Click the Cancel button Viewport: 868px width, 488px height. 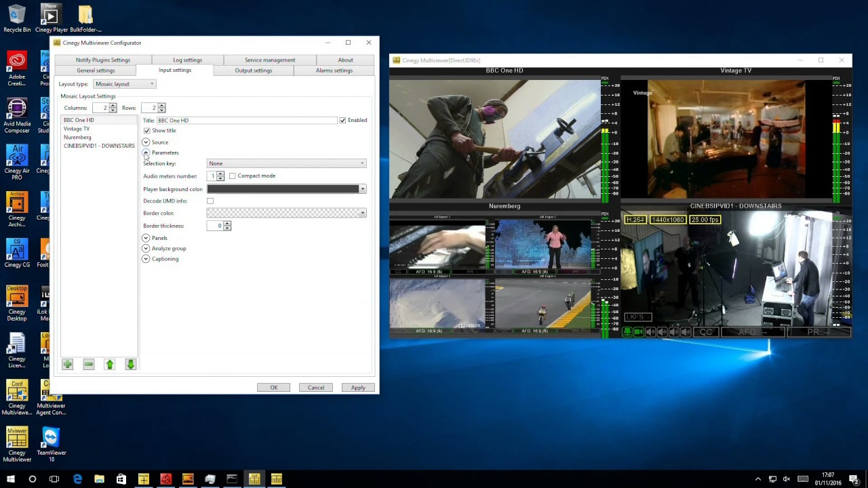tap(316, 388)
